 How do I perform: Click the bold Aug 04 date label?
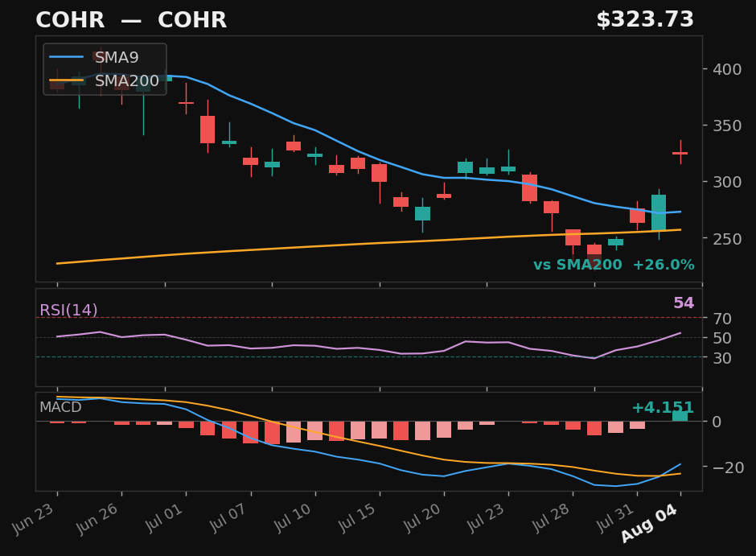[649, 523]
